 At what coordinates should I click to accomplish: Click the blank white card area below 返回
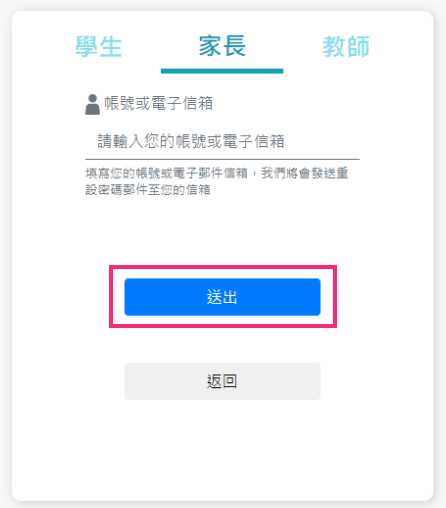tap(222, 450)
